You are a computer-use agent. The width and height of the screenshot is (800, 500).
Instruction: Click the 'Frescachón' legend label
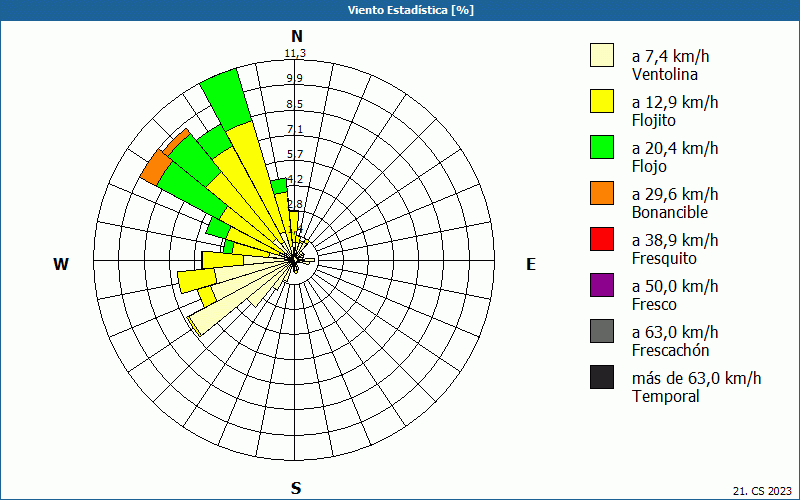(670, 351)
